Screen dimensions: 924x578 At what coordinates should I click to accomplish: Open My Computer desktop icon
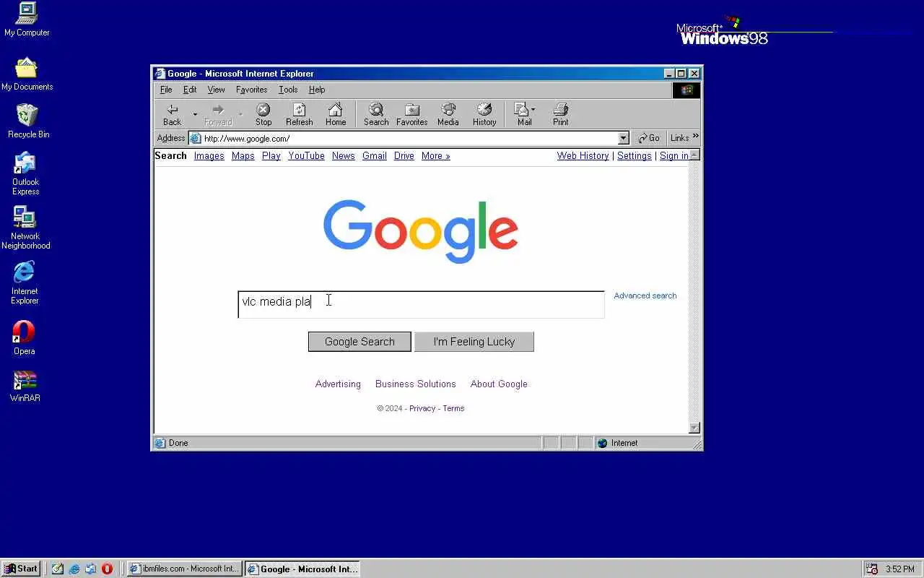(x=27, y=20)
